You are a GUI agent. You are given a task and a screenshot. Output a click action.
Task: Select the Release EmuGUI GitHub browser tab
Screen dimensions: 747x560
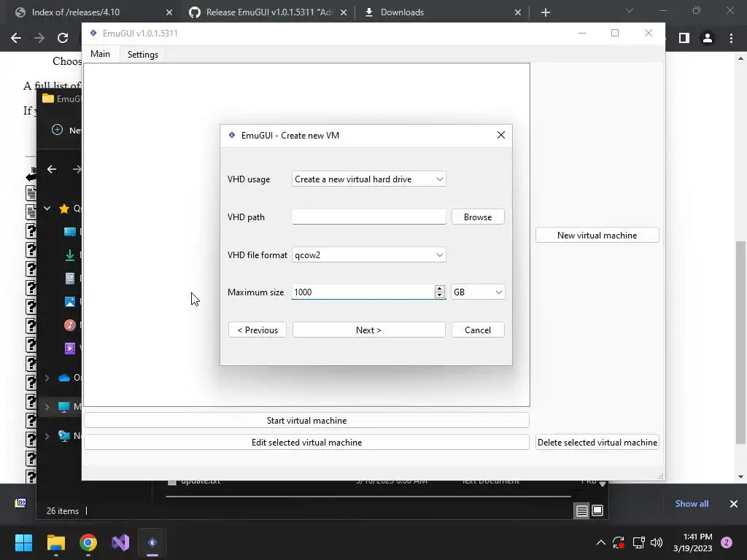tap(268, 12)
